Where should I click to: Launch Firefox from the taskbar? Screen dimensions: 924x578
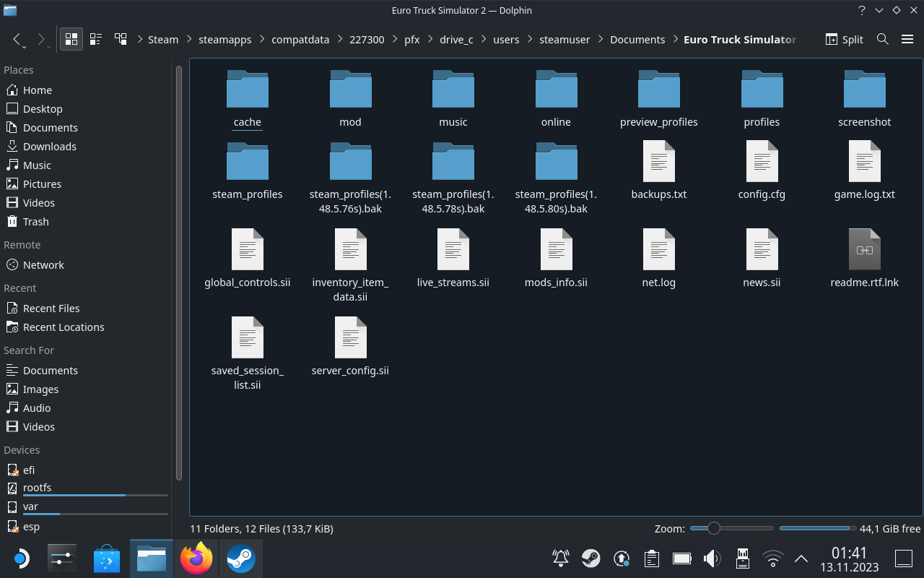tap(196, 558)
